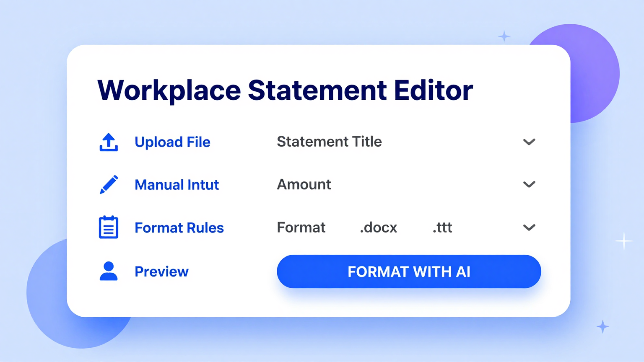
Task: Click the Amount input field
Action: point(304,184)
